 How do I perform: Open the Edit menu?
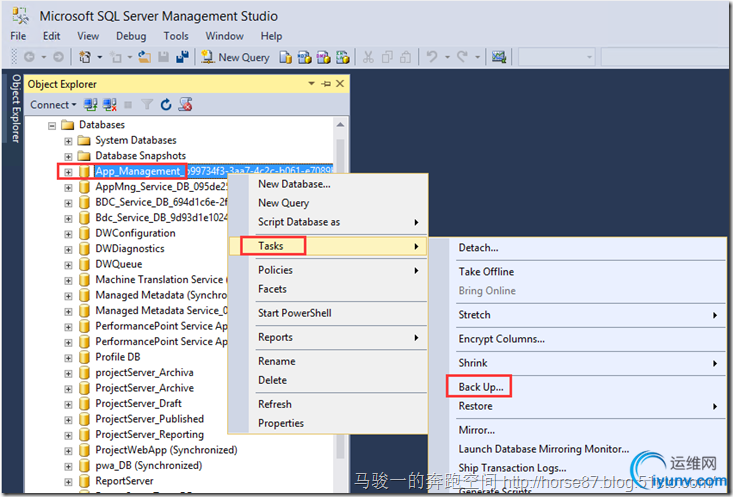point(51,36)
